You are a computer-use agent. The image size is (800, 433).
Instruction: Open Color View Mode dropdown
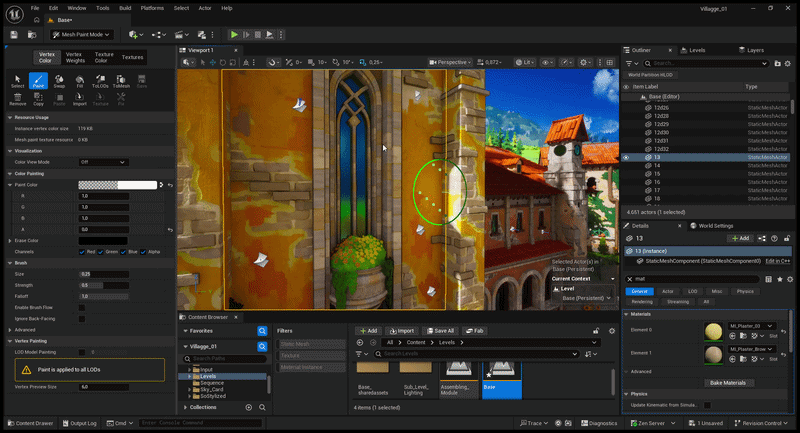click(103, 162)
